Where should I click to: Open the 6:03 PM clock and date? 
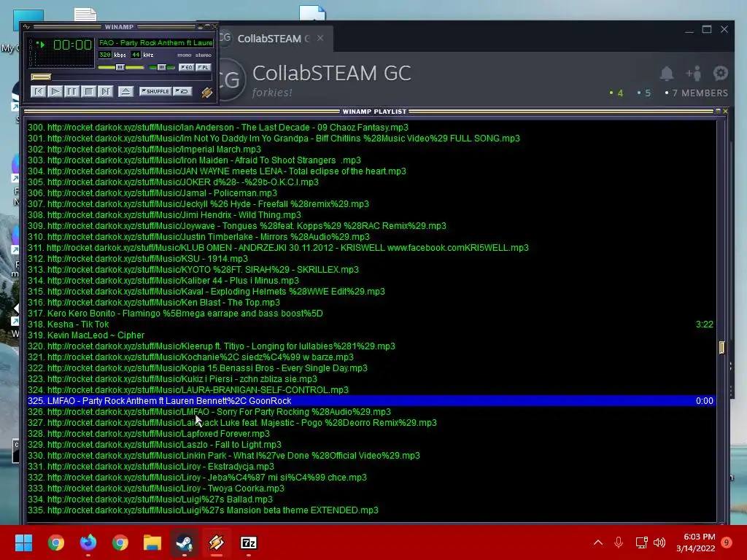[x=695, y=542]
